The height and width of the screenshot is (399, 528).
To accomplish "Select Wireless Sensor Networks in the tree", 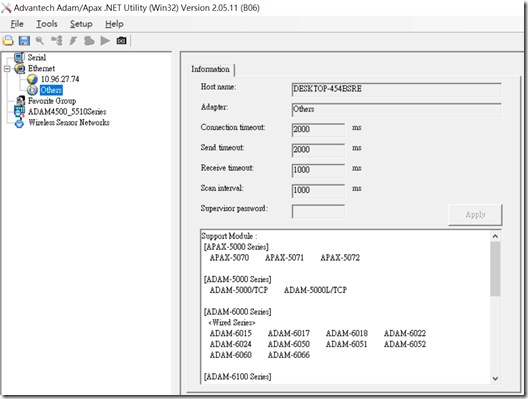I will [69, 122].
